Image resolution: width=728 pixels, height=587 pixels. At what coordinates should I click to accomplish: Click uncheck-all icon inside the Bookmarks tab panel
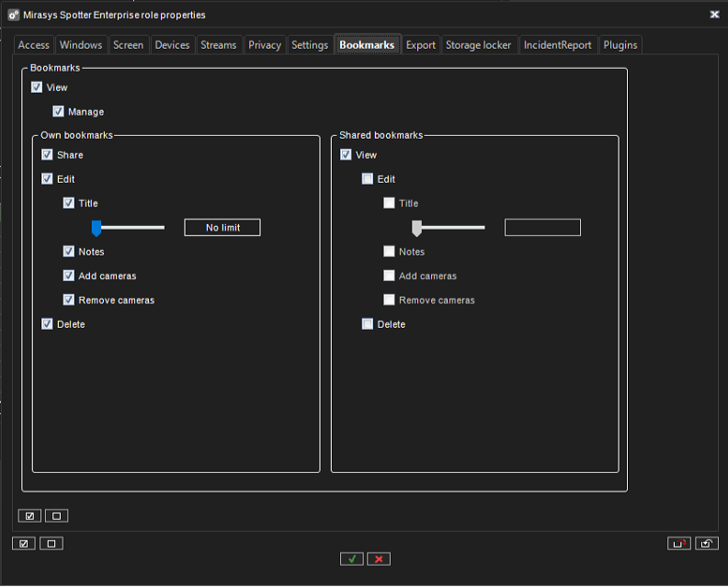coord(56,515)
